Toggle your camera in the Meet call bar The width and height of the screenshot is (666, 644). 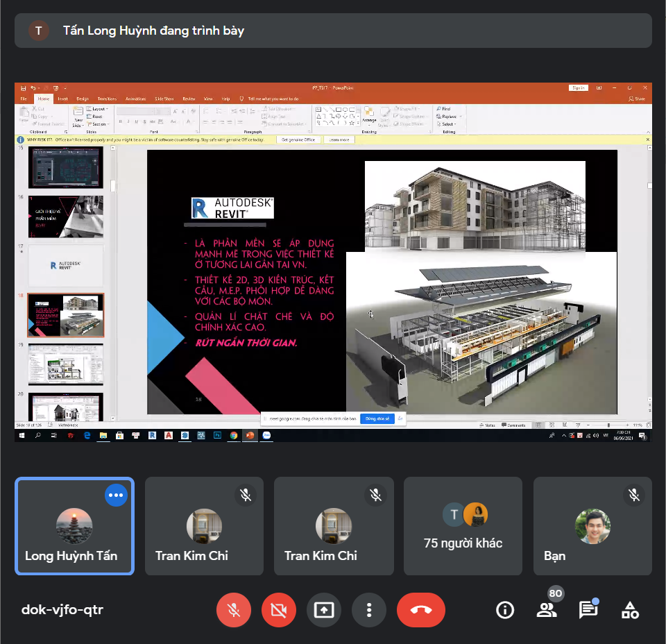coord(279,610)
